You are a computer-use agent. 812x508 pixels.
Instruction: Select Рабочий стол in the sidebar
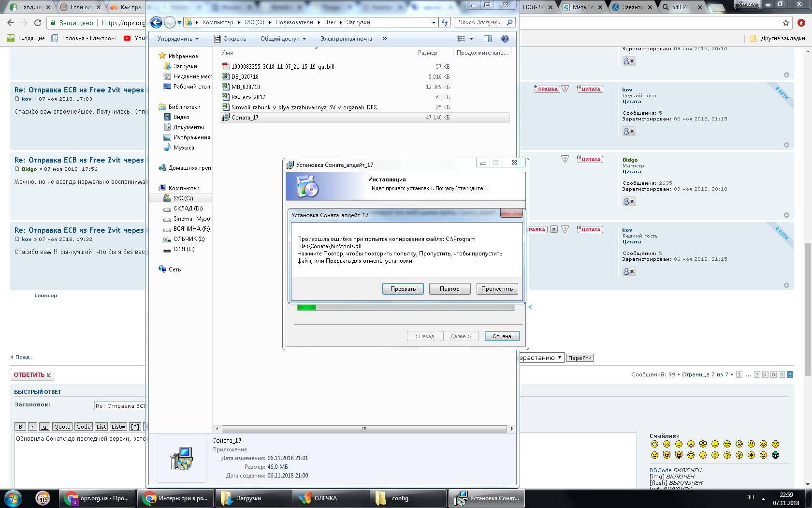point(187,87)
